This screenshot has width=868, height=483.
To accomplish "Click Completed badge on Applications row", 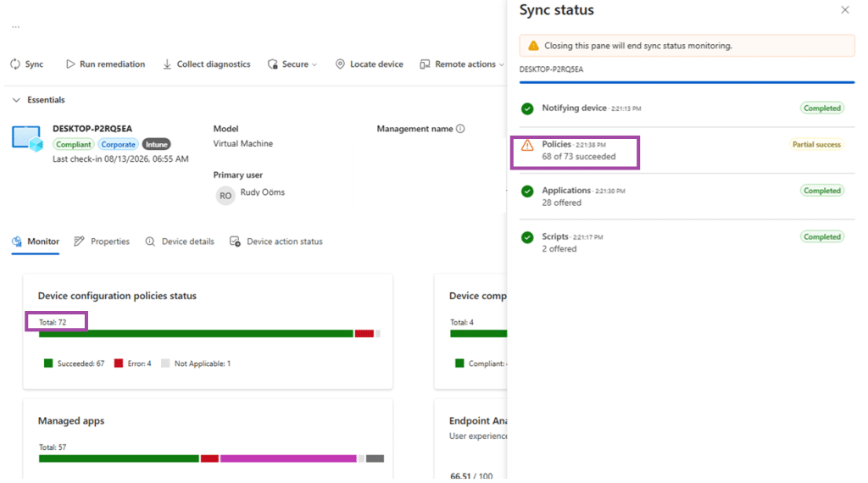I will 822,191.
